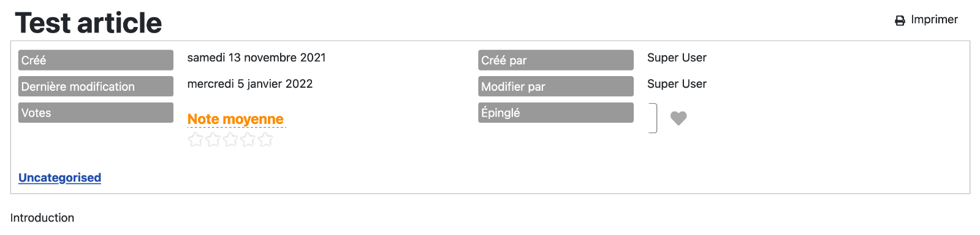The height and width of the screenshot is (235, 980).
Task: Click the Épinglé label
Action: (x=556, y=113)
